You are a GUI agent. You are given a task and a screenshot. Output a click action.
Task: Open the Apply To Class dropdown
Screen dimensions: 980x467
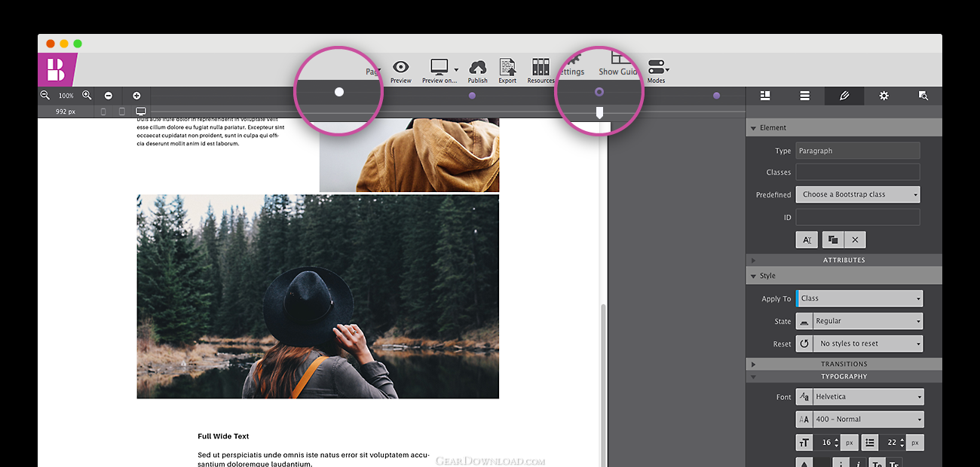[x=859, y=298]
